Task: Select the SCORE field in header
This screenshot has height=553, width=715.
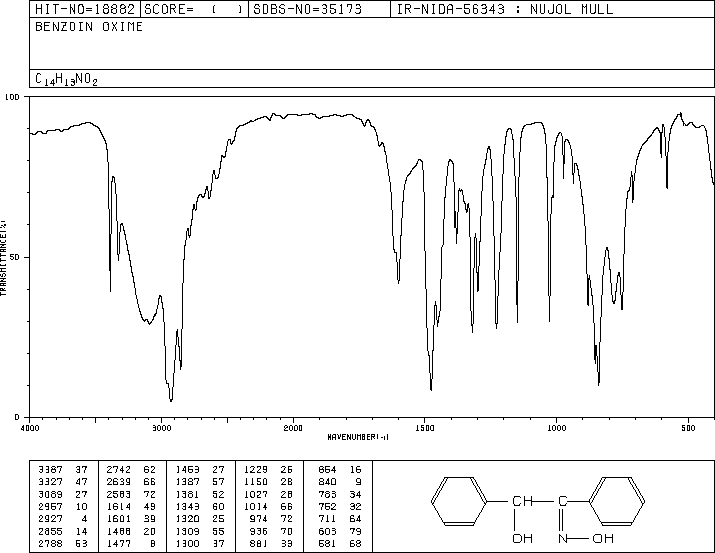Action: tap(194, 9)
